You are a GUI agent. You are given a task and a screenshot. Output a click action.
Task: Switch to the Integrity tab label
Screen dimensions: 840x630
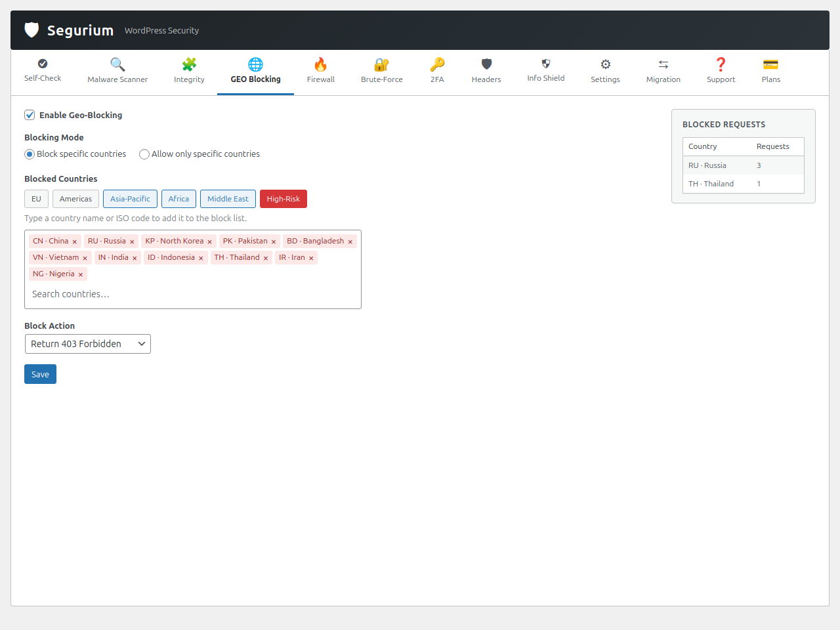point(189,79)
